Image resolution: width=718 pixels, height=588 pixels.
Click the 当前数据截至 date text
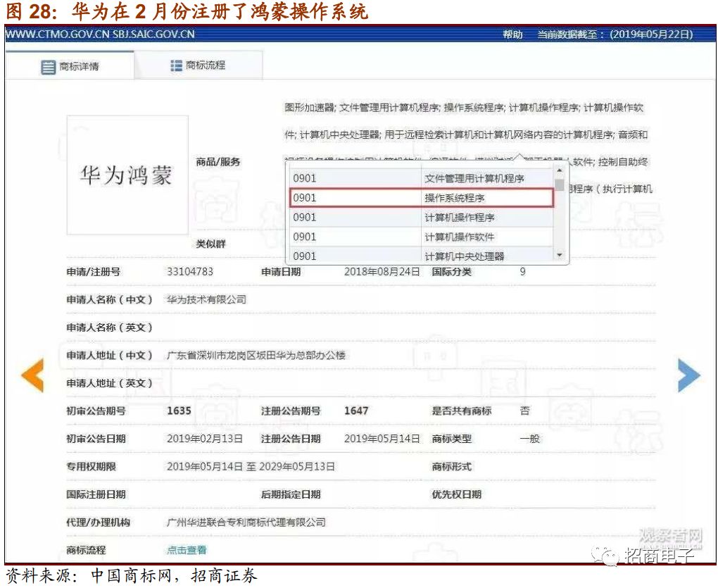click(x=615, y=35)
